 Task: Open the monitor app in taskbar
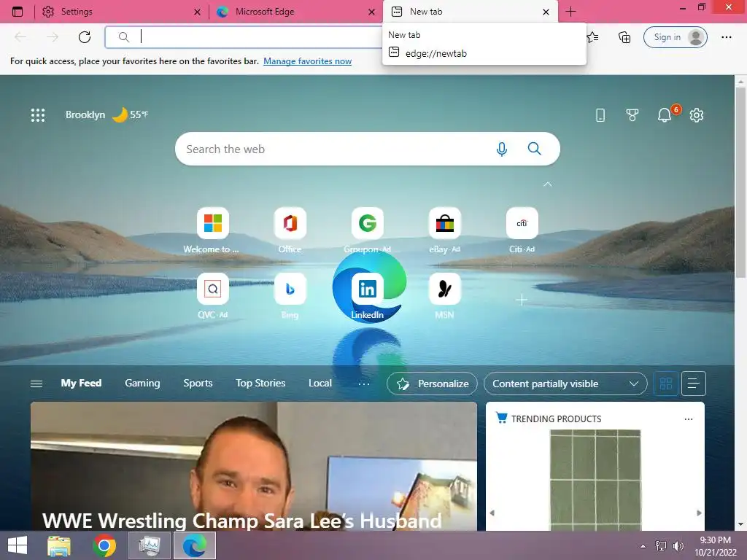[150, 545]
